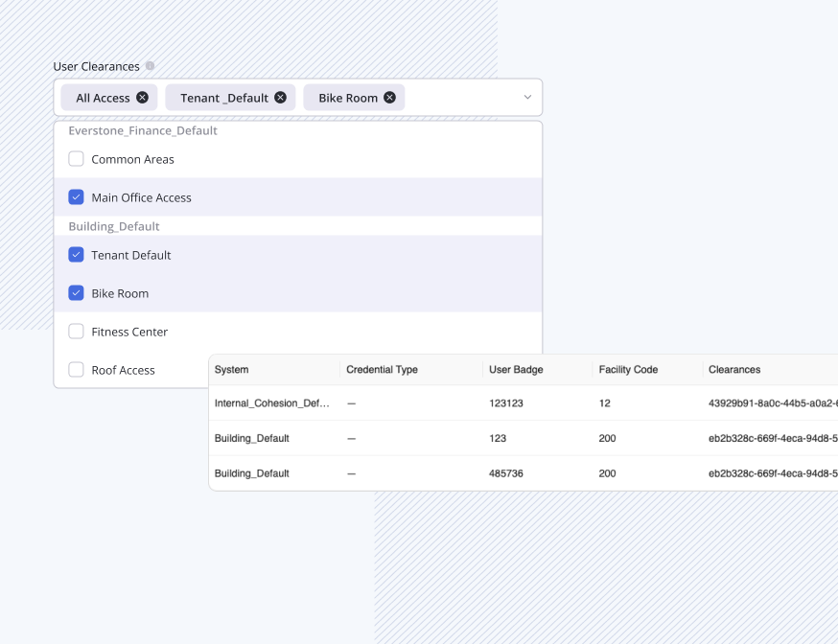Remove the Bike Room chip
The width and height of the screenshot is (838, 644).
click(390, 97)
